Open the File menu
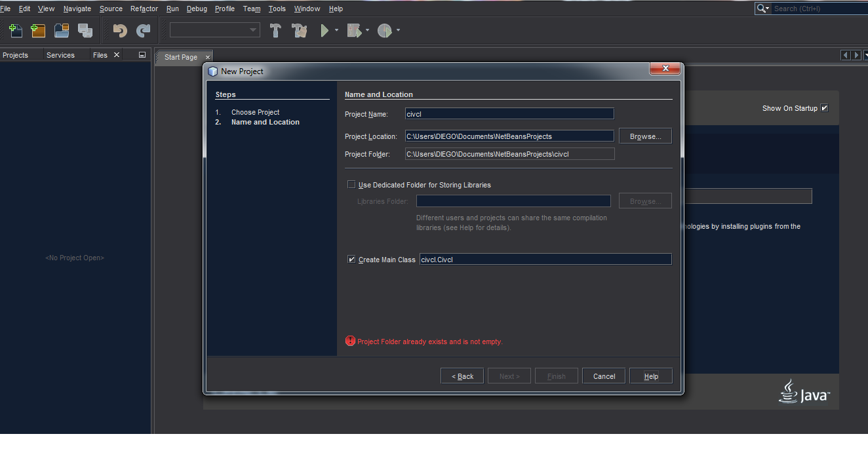The height and width of the screenshot is (470, 868). [5, 9]
